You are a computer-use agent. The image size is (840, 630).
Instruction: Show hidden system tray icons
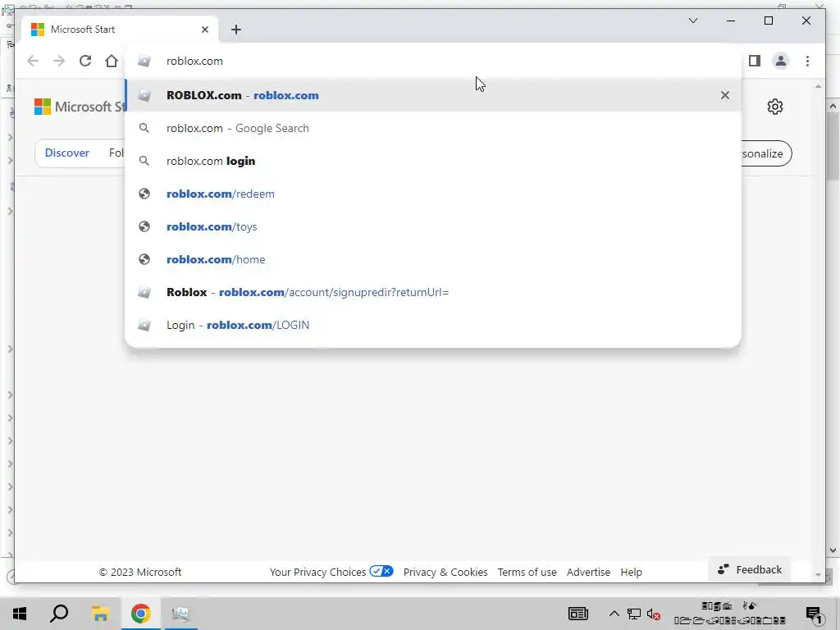point(614,614)
